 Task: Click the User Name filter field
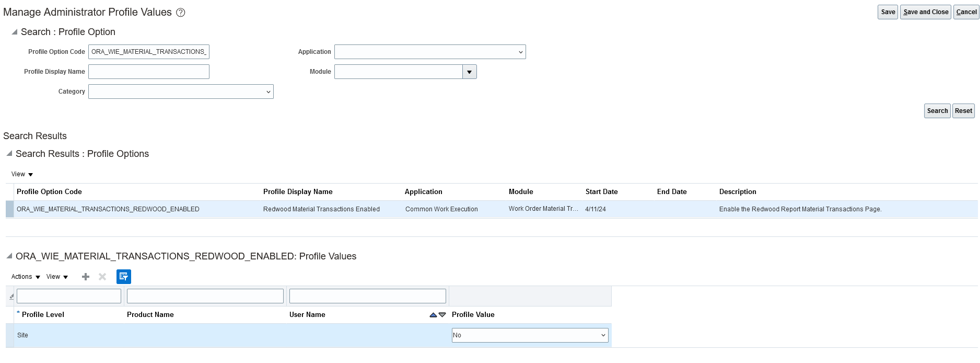[x=368, y=296]
